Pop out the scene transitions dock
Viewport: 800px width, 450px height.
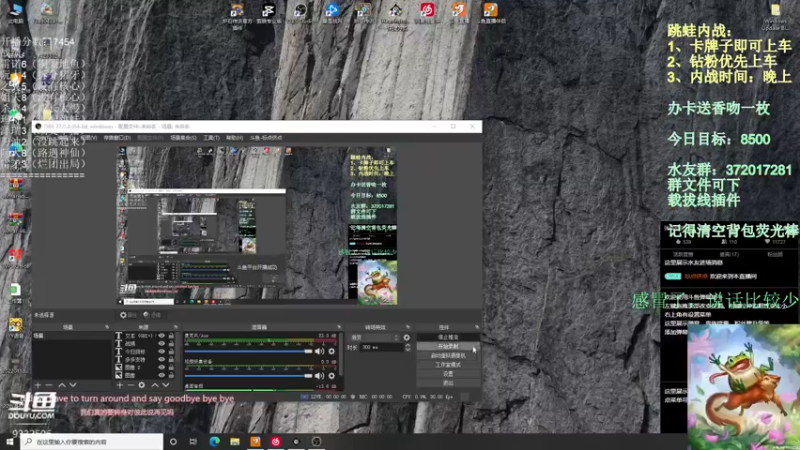408,327
